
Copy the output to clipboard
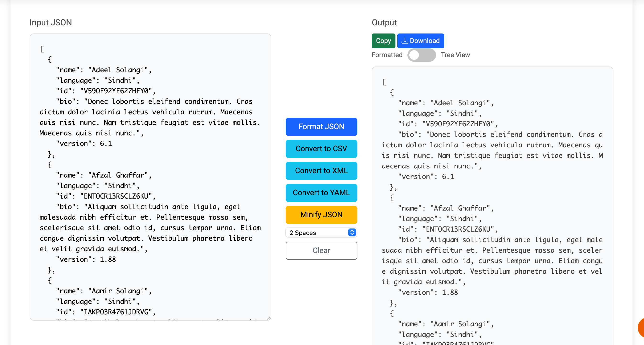pyautogui.click(x=383, y=41)
